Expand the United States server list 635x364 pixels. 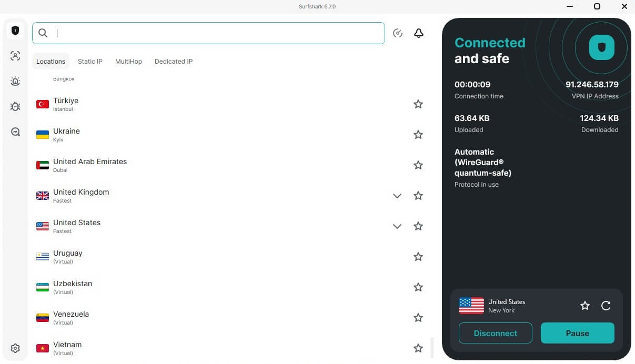(397, 226)
